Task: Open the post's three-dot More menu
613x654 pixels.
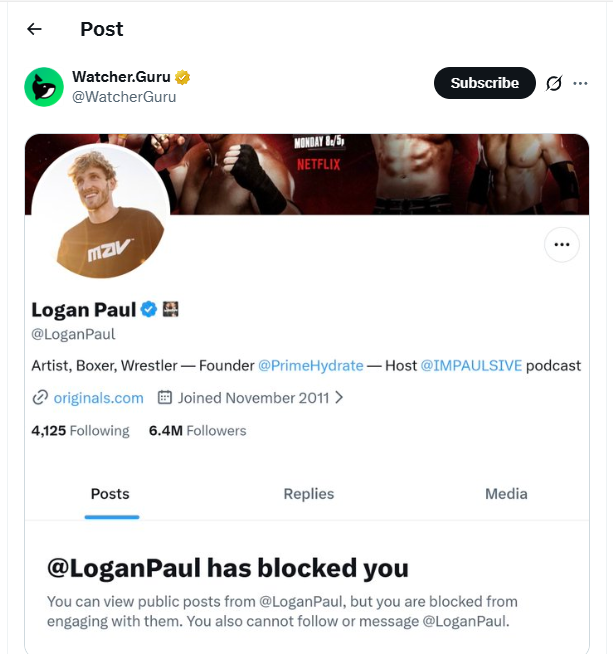Action: [581, 83]
